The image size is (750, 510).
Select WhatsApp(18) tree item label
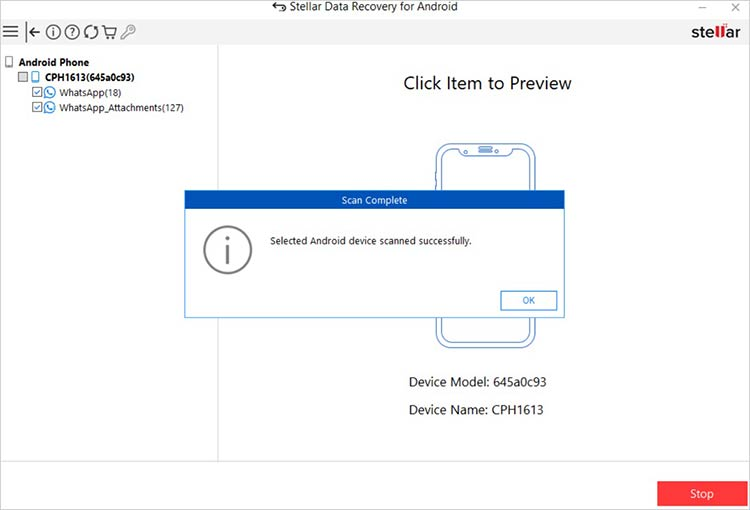(x=89, y=92)
